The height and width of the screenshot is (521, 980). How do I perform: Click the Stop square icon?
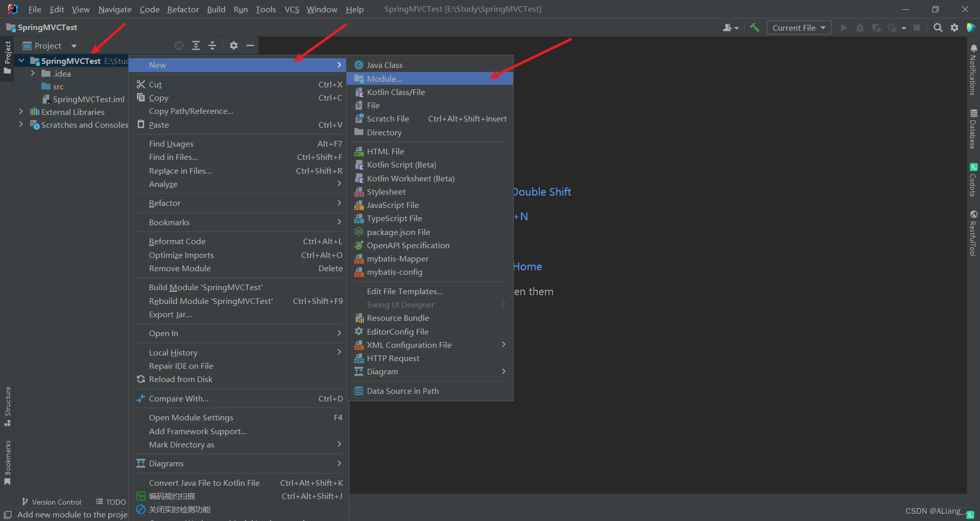coord(917,28)
